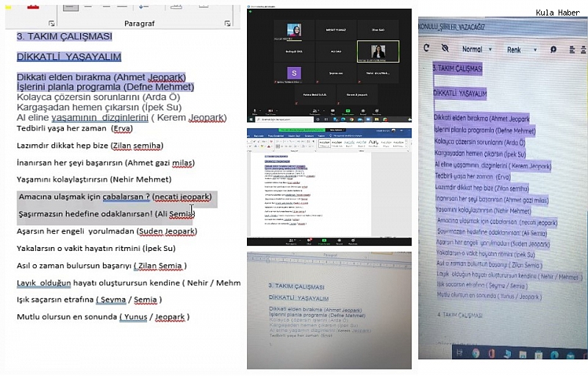Open Reactions in the Zoom gallery window
Screen dimensions: 588x376
tap(377, 112)
